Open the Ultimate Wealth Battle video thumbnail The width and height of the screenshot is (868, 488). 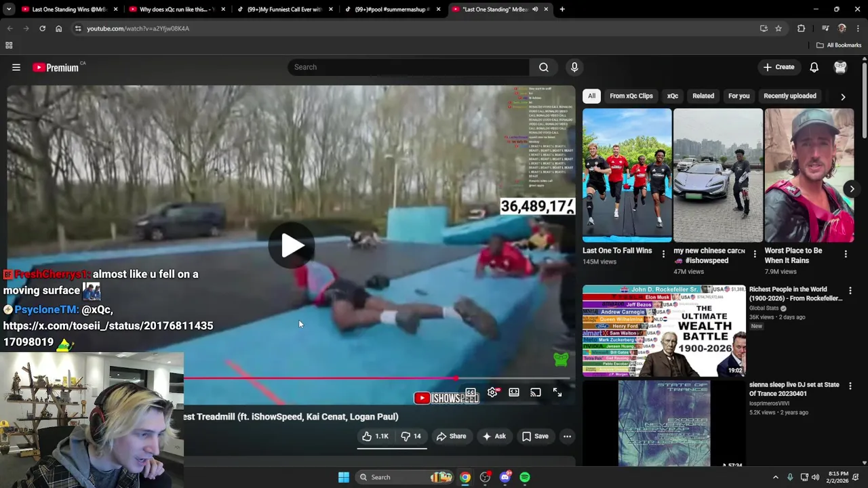click(x=664, y=331)
